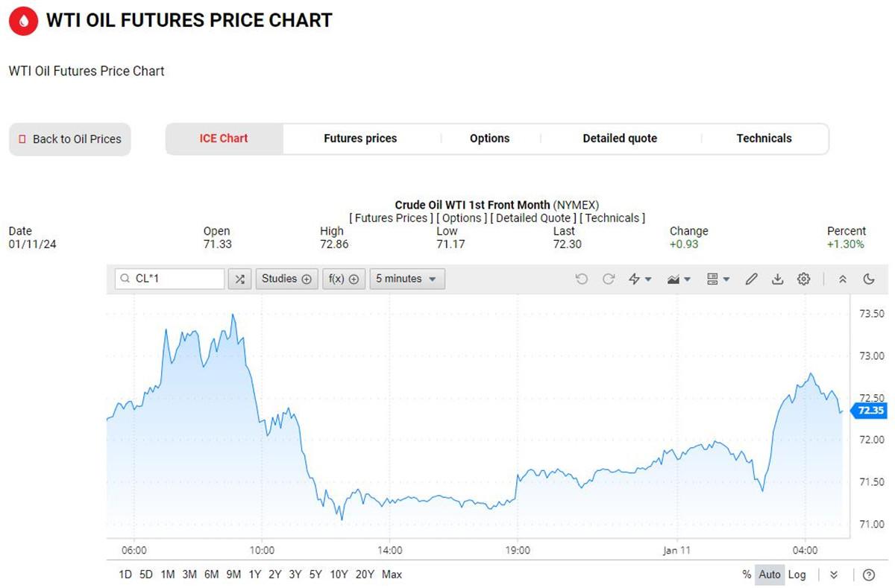Collapse the toolbar with double chevron up
The image size is (895, 588).
pos(843,279)
